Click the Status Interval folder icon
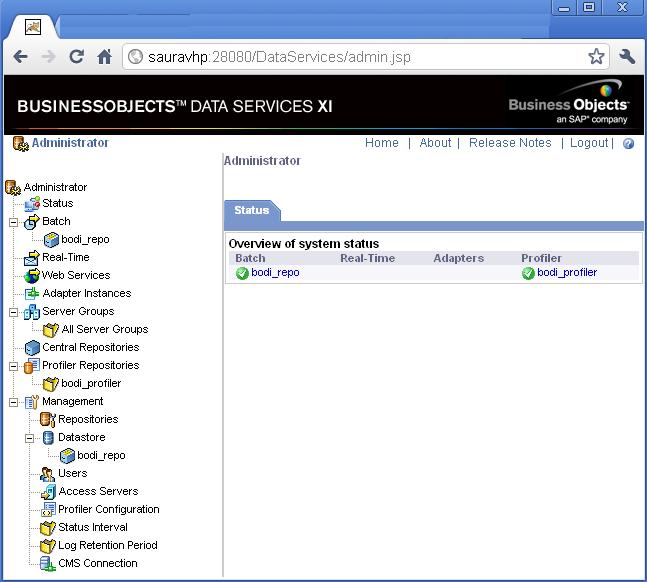 (47, 528)
